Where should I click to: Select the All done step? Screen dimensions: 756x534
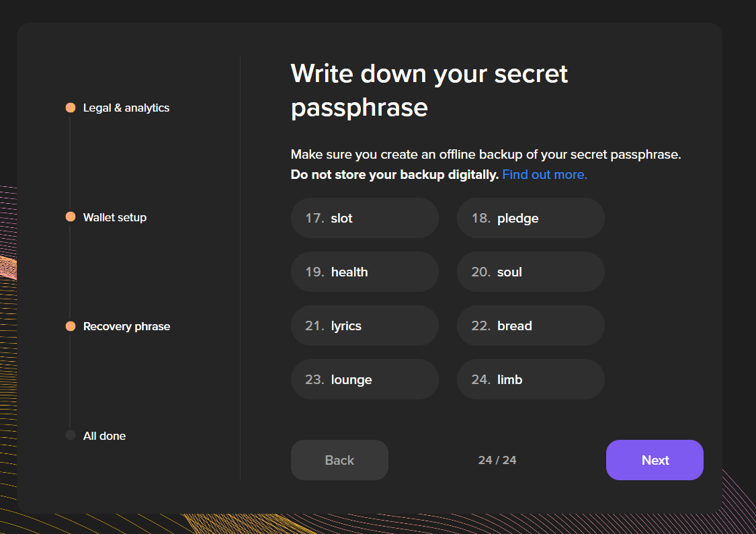click(x=104, y=435)
